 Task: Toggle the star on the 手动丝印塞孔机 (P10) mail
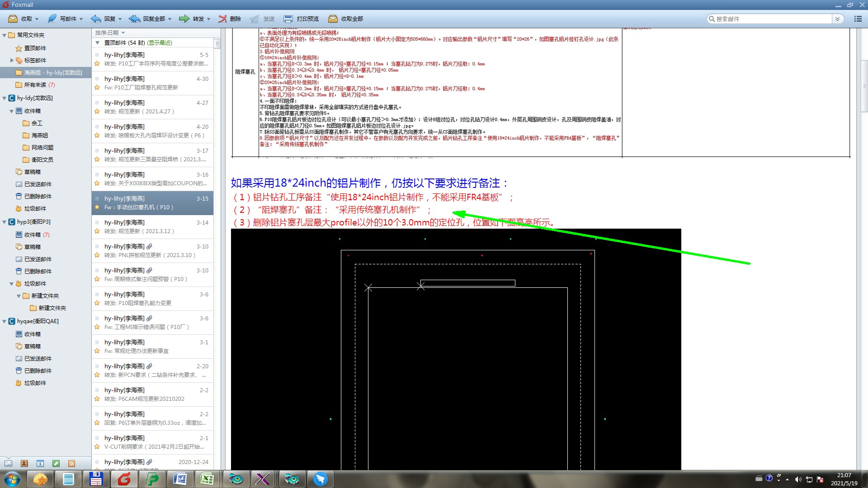[x=97, y=207]
